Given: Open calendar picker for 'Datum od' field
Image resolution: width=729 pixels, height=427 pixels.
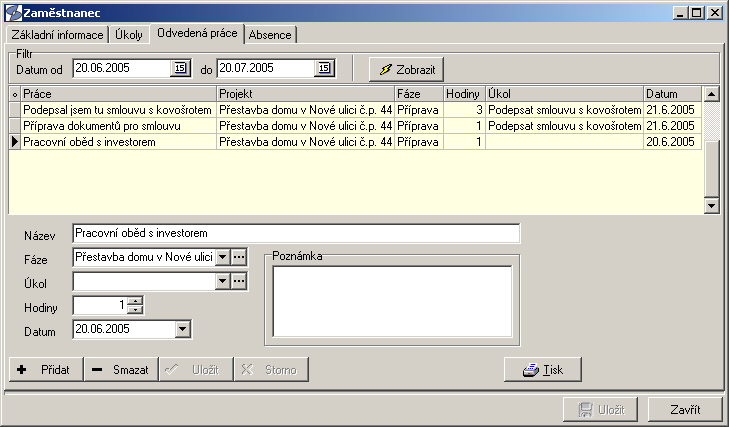Looking at the screenshot, I should pos(180,68).
